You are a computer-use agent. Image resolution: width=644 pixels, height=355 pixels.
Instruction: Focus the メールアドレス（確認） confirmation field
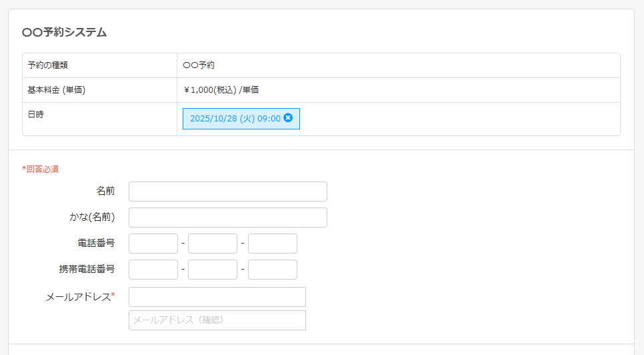217,320
